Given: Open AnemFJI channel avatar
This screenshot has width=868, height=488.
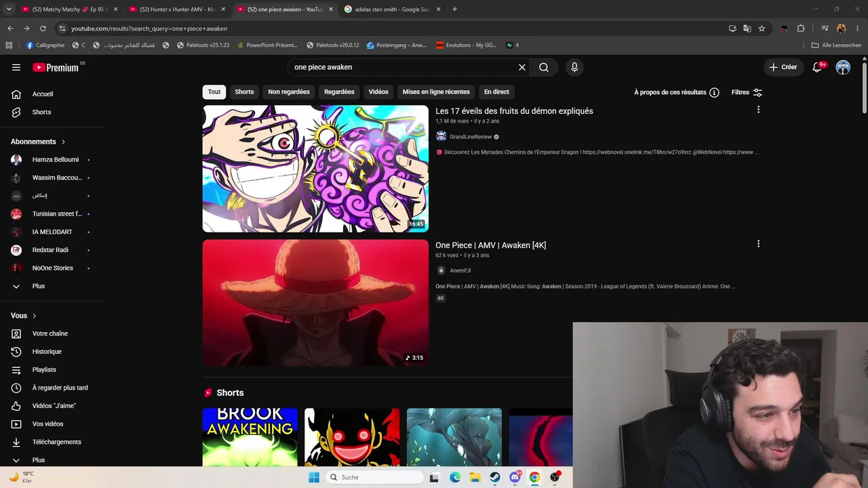Looking at the screenshot, I should coord(441,270).
